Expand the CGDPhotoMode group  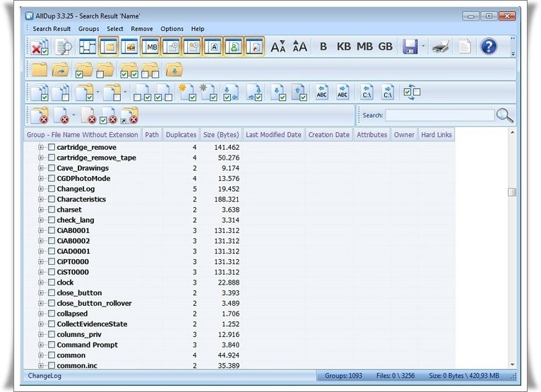coord(41,179)
